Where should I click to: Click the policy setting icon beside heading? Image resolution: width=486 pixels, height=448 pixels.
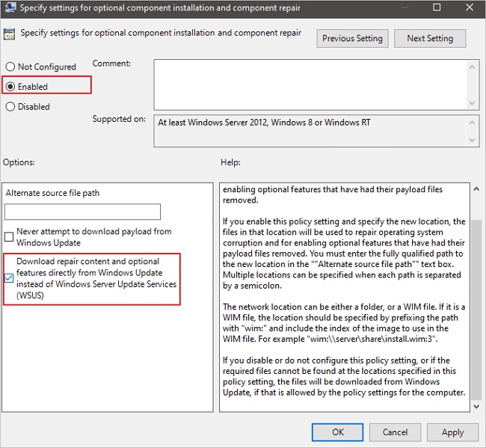pos(10,34)
